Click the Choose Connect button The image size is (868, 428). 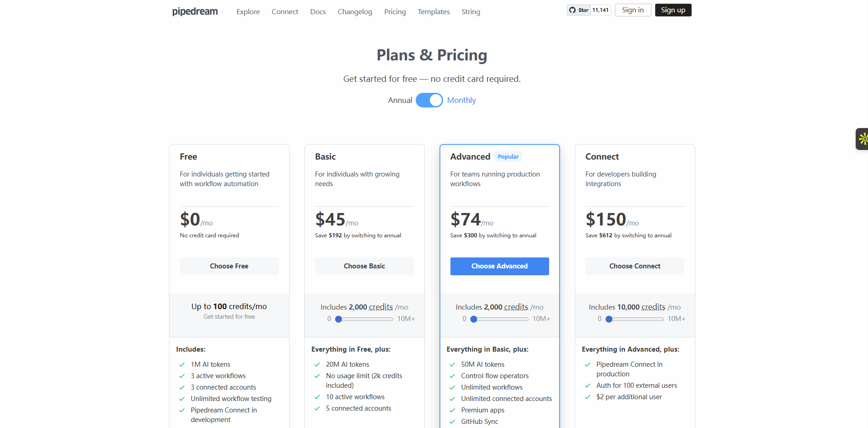[635, 266]
